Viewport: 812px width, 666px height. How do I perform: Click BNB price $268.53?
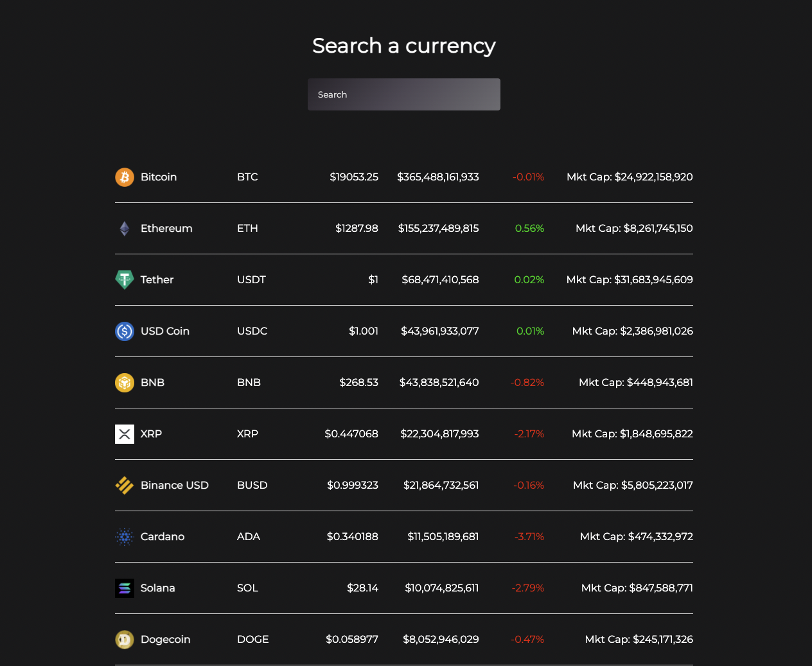(x=359, y=383)
